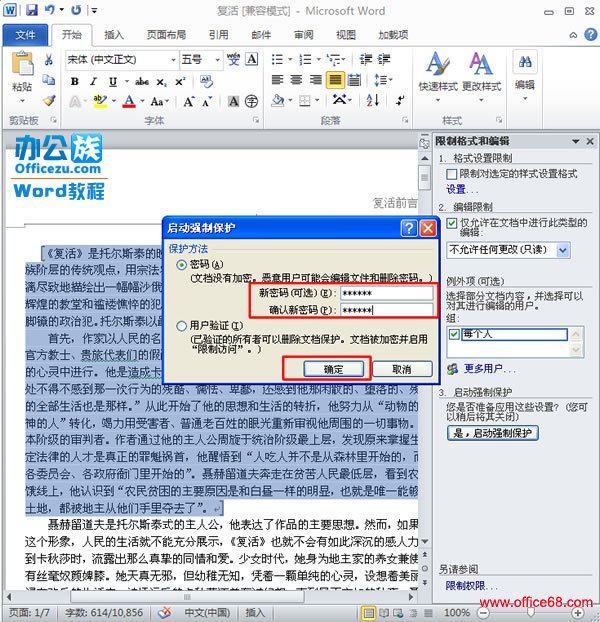Screen dimensions: 600x622
Task: Click the highlighted Justify alignment icon
Action: click(335, 80)
